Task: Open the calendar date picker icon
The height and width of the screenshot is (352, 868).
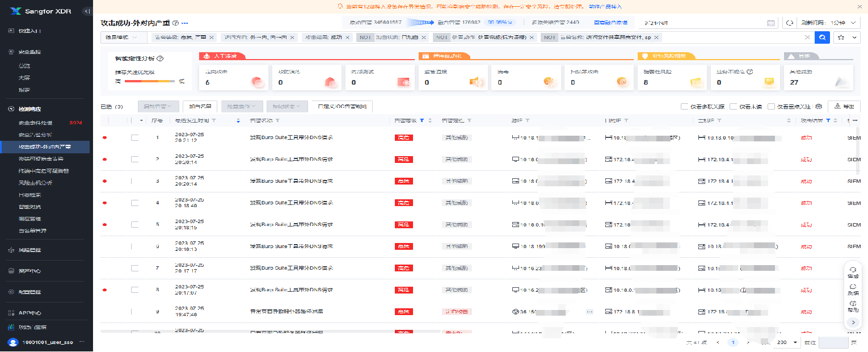Action: [770, 23]
